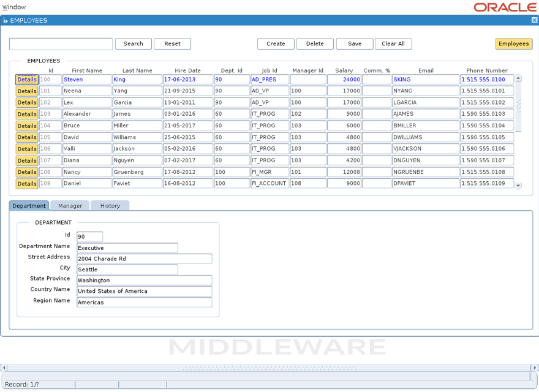This screenshot has width=539, height=392.
Task: Click the yellow Employees button
Action: point(514,43)
